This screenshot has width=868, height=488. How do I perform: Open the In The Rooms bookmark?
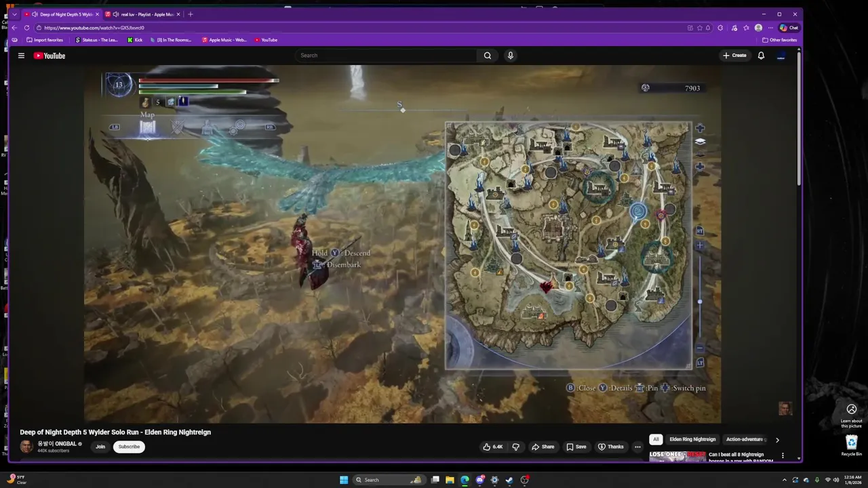[x=170, y=40]
